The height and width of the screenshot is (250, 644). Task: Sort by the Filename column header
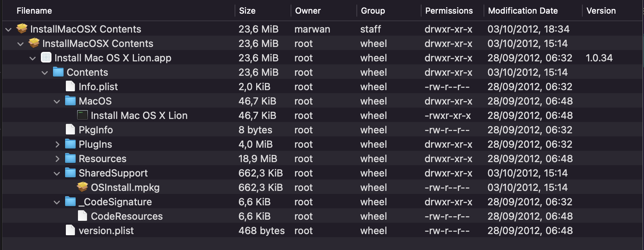pos(34,11)
